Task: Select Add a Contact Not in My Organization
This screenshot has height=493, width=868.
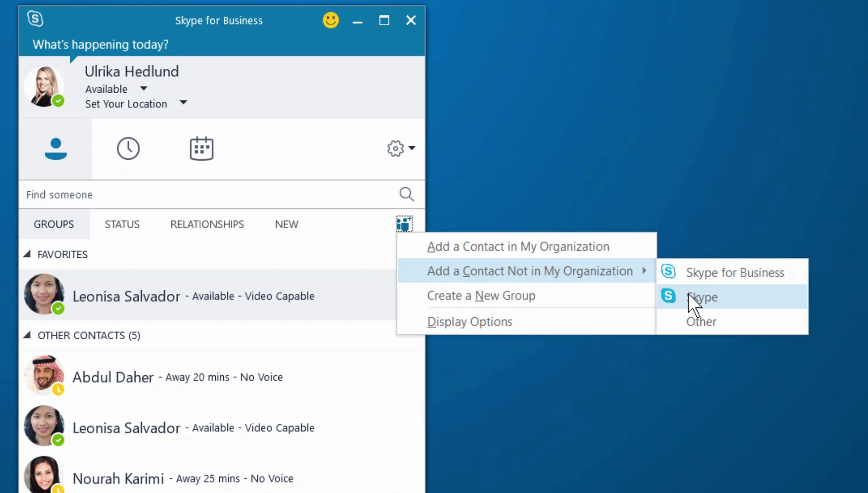Action: tap(527, 271)
